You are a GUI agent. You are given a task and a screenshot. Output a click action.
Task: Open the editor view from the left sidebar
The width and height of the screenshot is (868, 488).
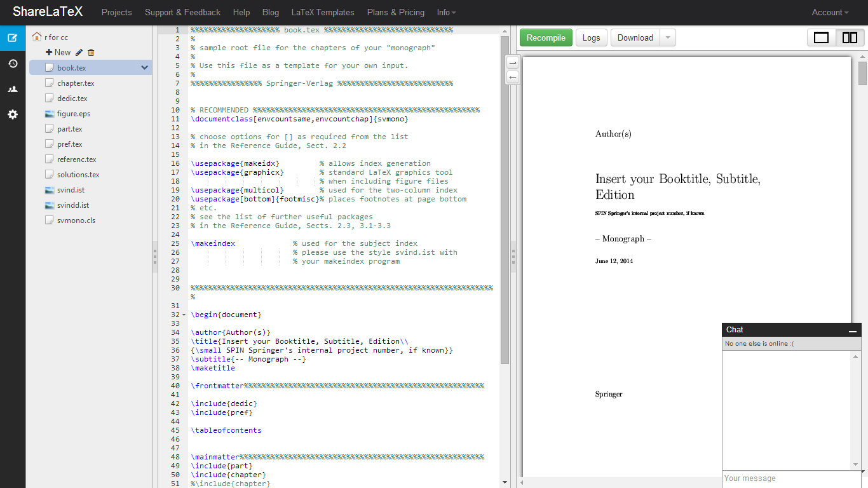tap(13, 38)
